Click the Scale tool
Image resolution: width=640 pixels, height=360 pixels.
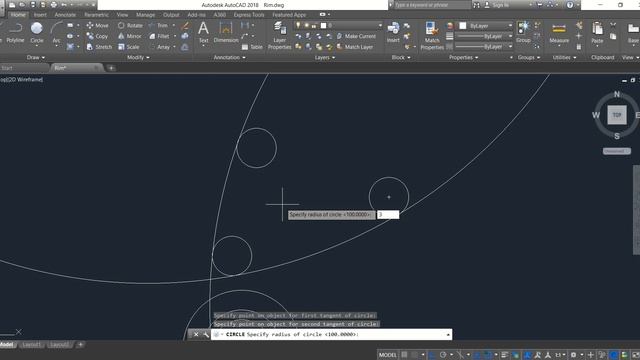pos(129,47)
